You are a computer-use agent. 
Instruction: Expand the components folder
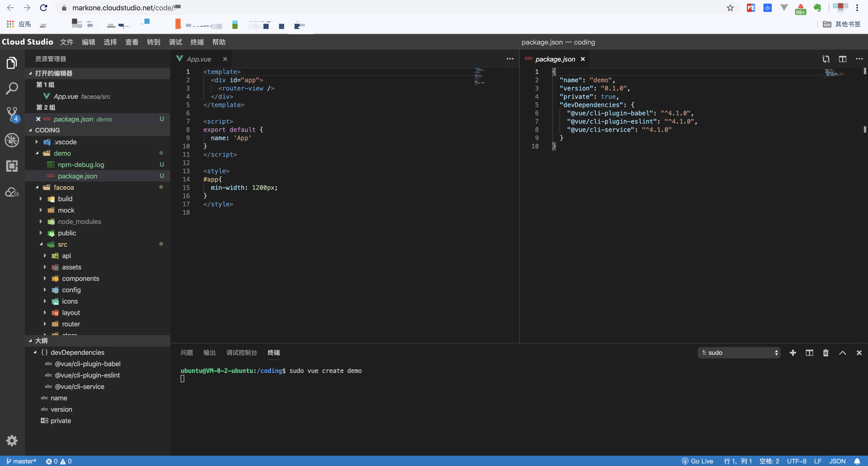pos(45,278)
